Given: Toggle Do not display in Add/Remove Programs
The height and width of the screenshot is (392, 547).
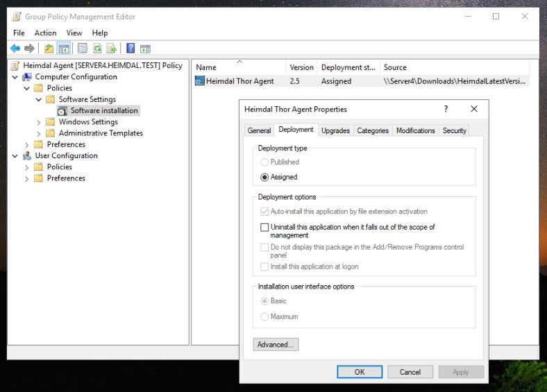Looking at the screenshot, I should 264,247.
